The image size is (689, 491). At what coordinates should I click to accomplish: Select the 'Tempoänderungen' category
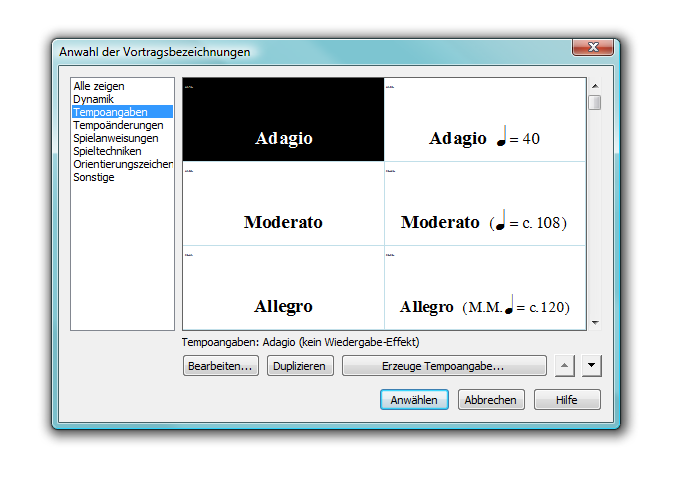122,125
